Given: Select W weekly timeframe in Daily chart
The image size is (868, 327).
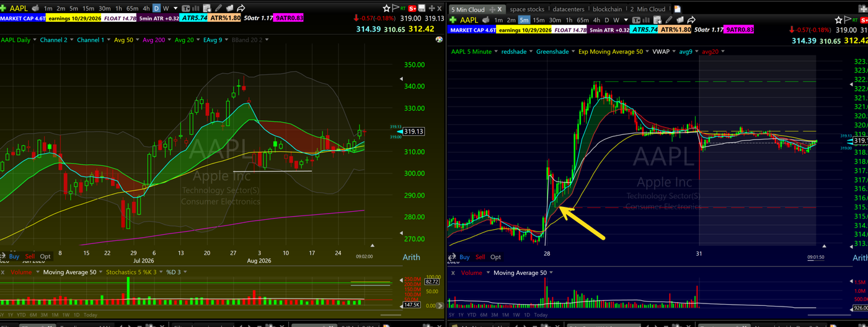Looking at the screenshot, I should click(x=166, y=9).
